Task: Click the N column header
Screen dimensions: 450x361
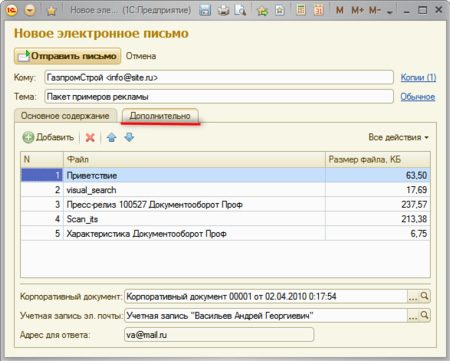Action: [x=42, y=159]
